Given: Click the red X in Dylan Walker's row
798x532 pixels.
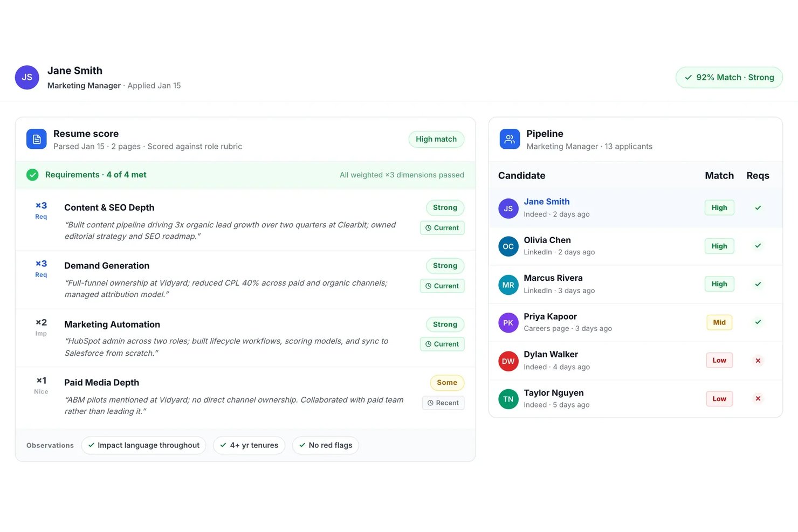Looking at the screenshot, I should (758, 361).
